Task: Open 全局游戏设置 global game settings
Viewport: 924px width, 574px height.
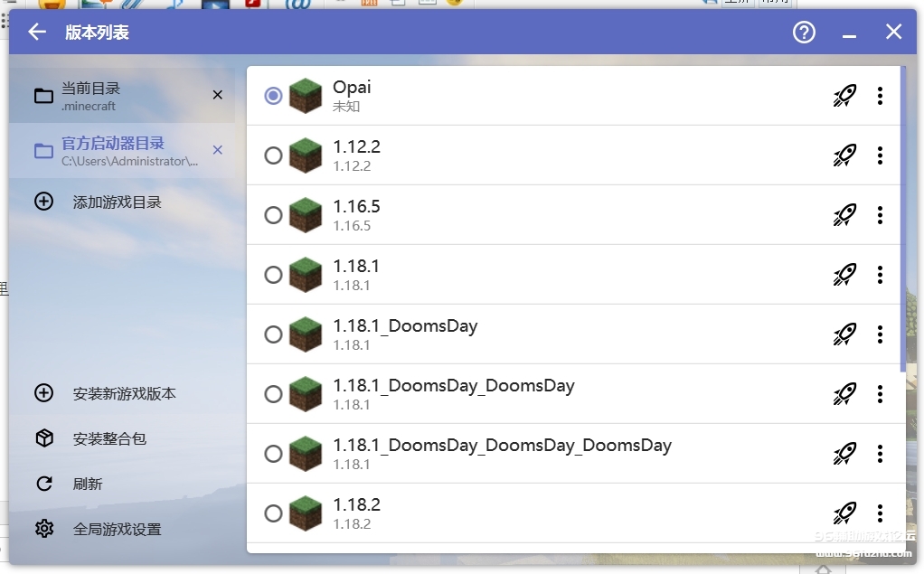Action: tap(117, 530)
